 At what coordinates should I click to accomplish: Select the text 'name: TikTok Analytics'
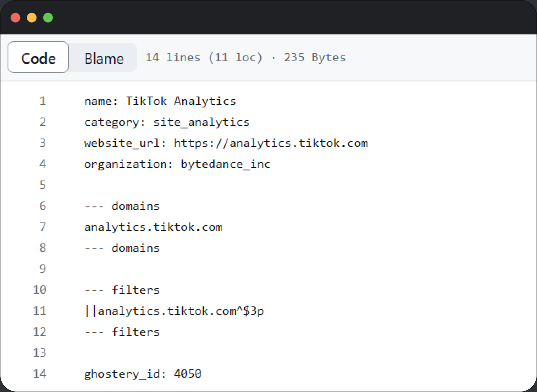[x=160, y=101]
